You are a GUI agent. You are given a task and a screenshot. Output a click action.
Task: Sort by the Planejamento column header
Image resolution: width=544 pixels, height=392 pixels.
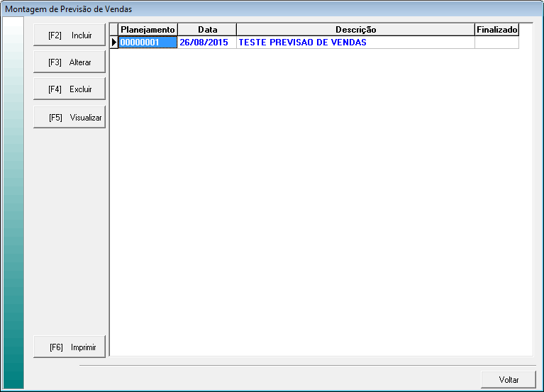click(148, 30)
